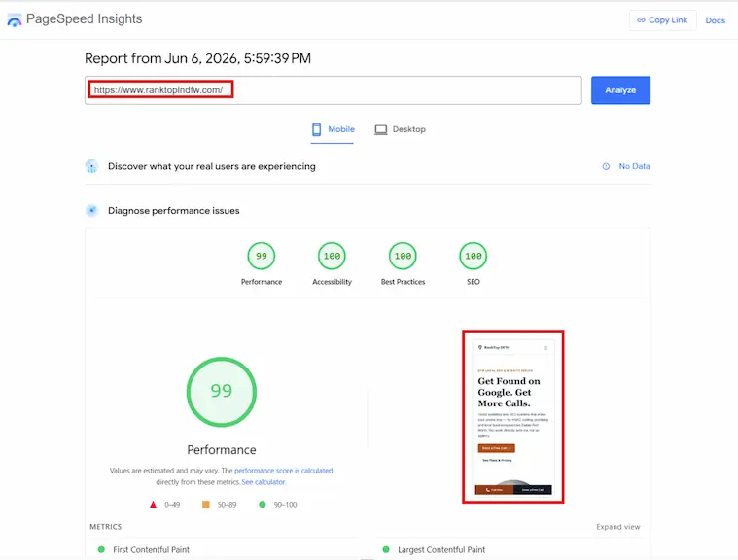The height and width of the screenshot is (560, 738).
Task: Click the Diagnose performance issues heading
Action: tap(174, 211)
